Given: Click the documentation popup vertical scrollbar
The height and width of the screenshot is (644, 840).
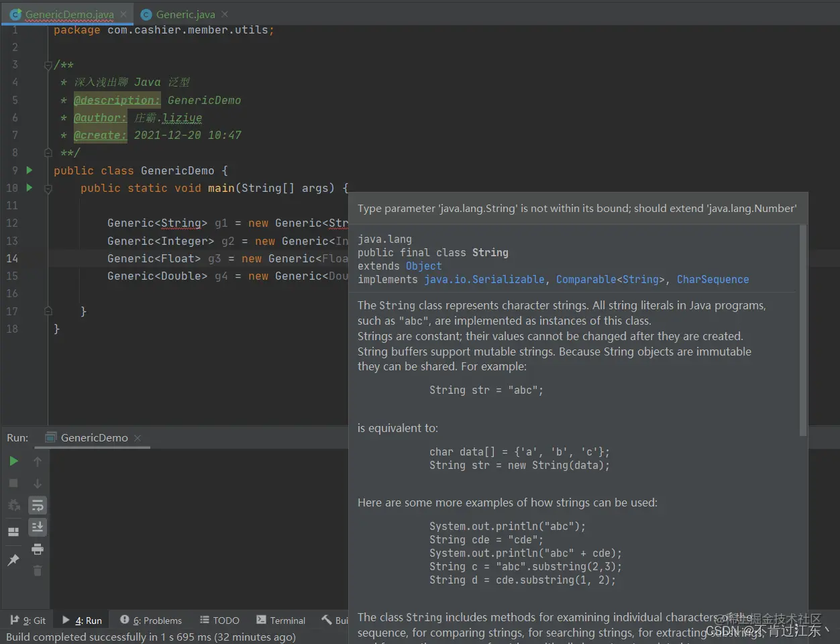Looking at the screenshot, I should point(802,330).
